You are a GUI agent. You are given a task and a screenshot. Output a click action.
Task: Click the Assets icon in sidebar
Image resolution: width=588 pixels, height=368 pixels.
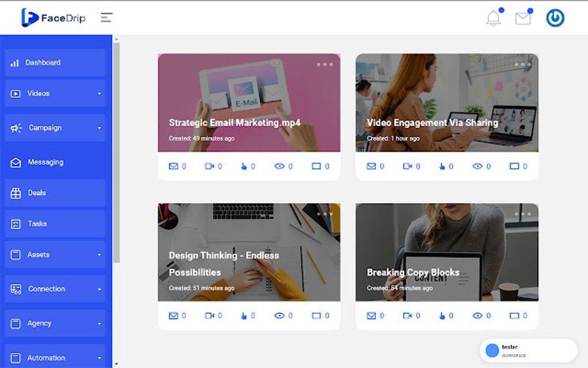click(16, 255)
